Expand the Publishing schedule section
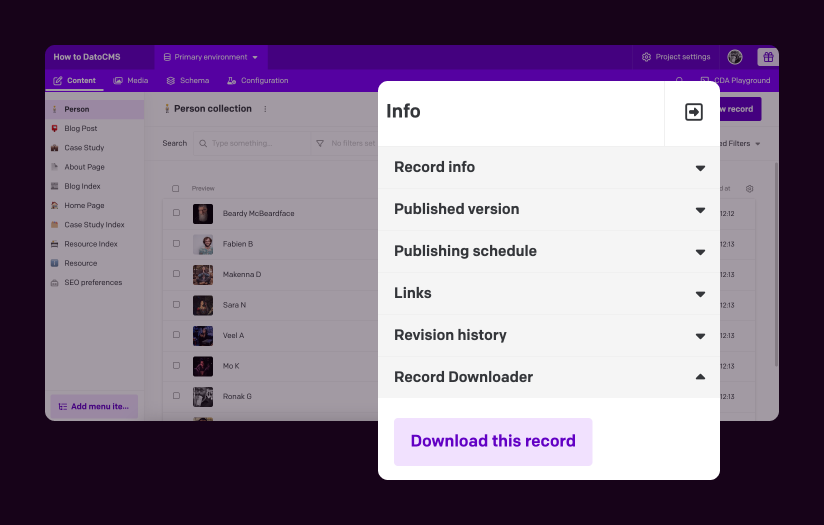824x525 pixels. click(x=549, y=251)
